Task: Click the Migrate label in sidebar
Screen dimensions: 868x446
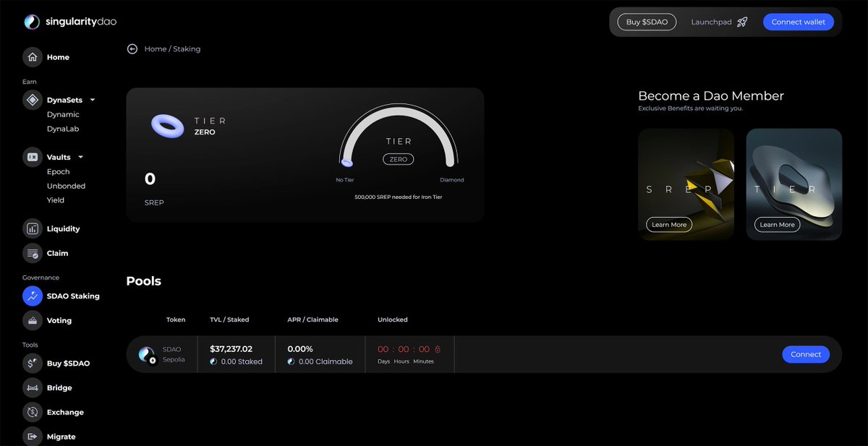Action: [x=61, y=437]
